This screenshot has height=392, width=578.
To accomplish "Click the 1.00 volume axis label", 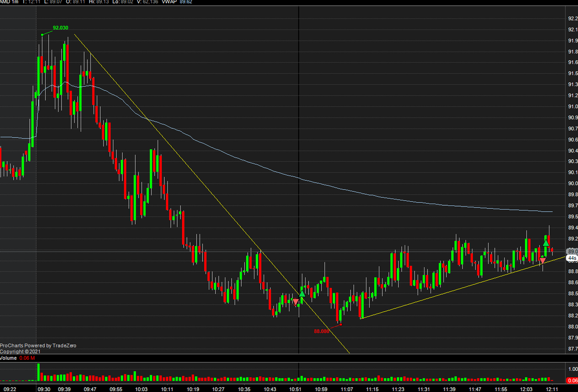I will [x=573, y=369].
